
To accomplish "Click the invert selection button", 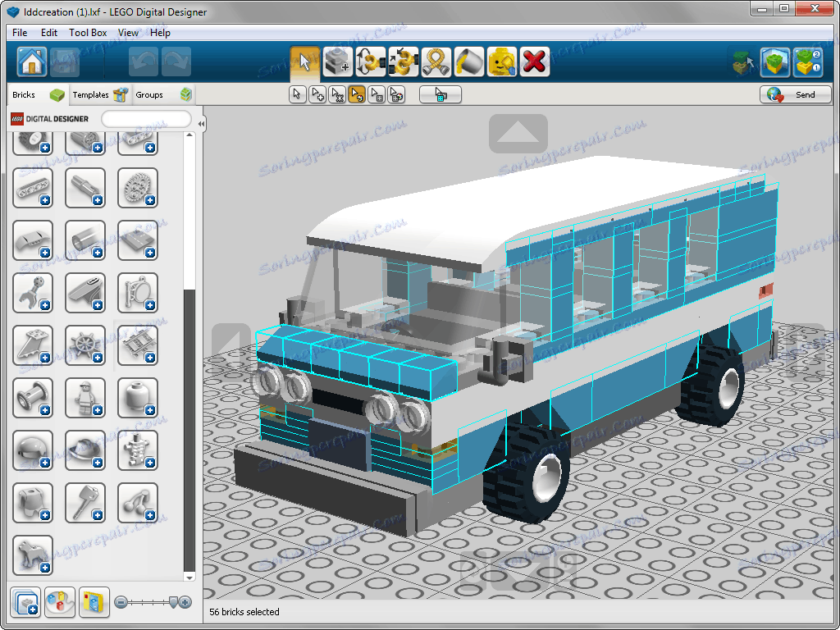I will tap(441, 95).
